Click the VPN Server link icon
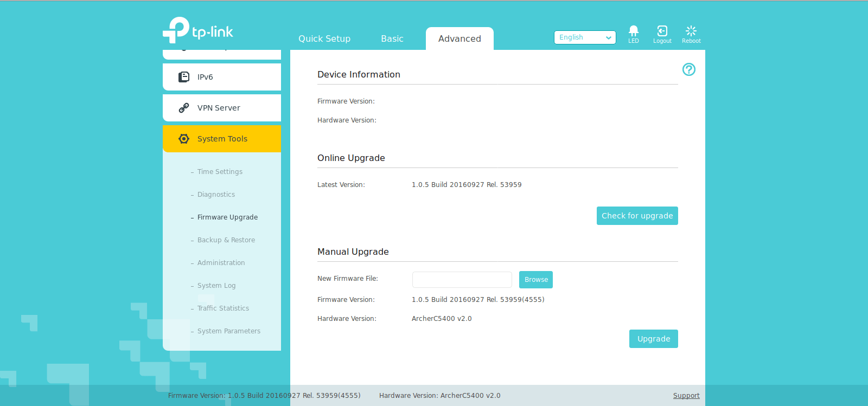 [x=184, y=108]
